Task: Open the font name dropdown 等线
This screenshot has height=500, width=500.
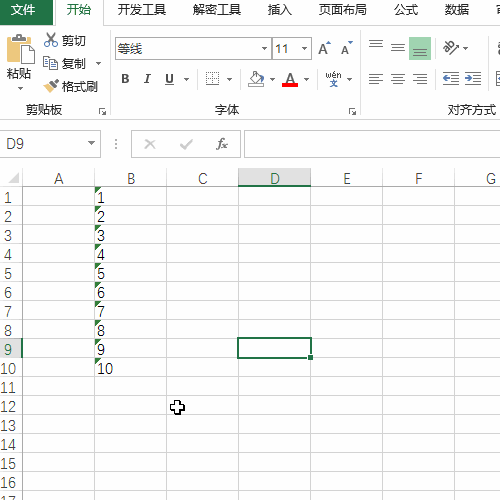Action: click(264, 49)
